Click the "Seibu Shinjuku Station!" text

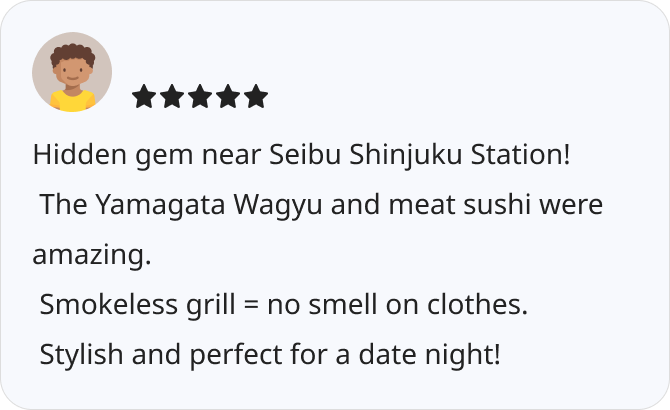click(x=420, y=156)
